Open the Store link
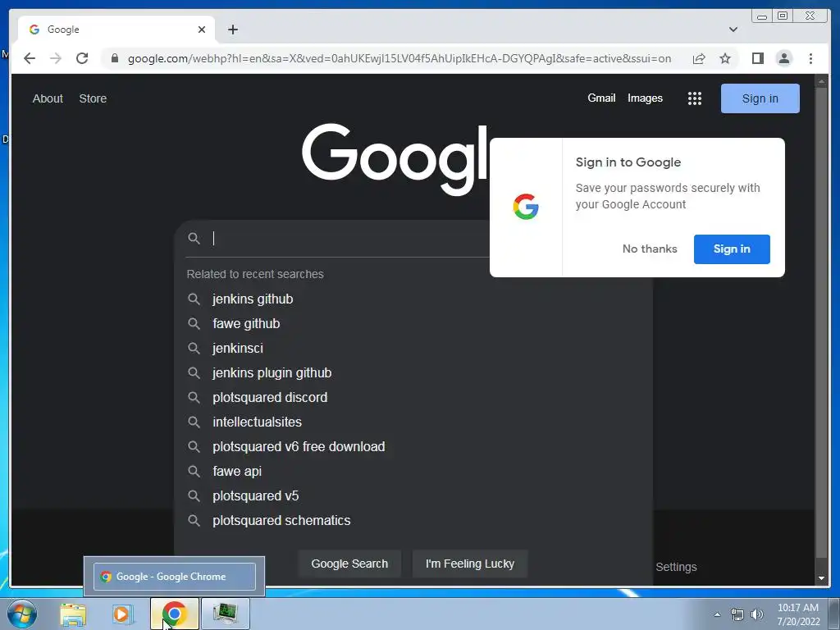Viewport: 840px width, 630px height. tap(93, 98)
